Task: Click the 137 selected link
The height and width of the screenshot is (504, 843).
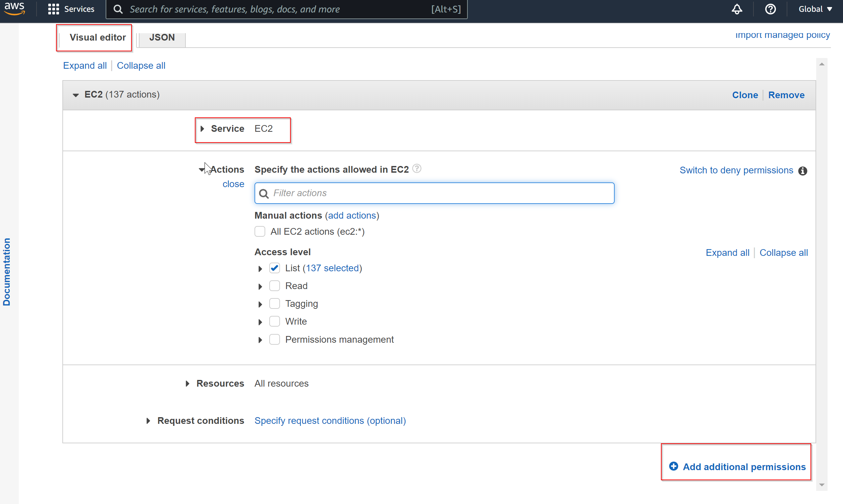Action: pyautogui.click(x=332, y=268)
